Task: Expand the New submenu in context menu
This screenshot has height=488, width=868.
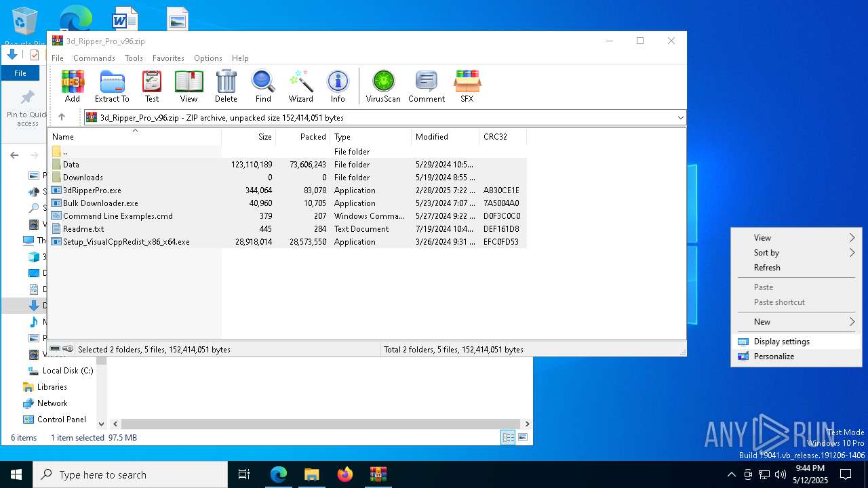Action: (x=796, y=321)
